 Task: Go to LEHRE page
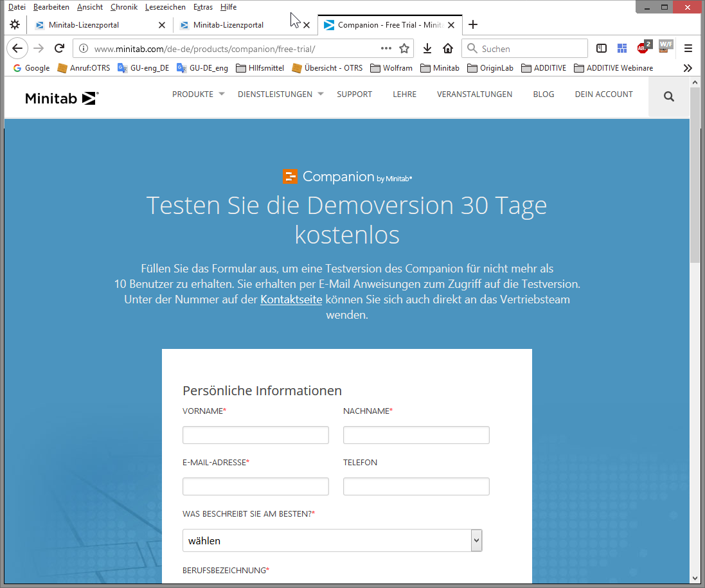pyautogui.click(x=405, y=94)
